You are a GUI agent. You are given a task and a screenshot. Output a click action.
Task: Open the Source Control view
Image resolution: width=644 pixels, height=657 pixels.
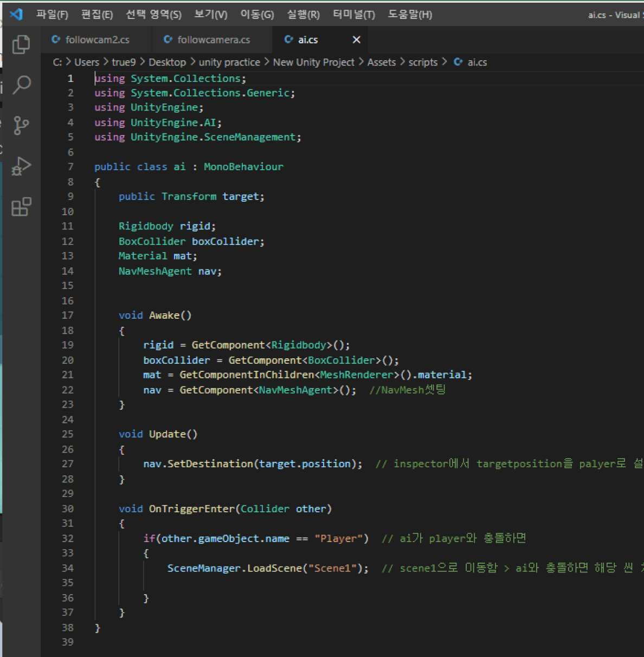(21, 125)
